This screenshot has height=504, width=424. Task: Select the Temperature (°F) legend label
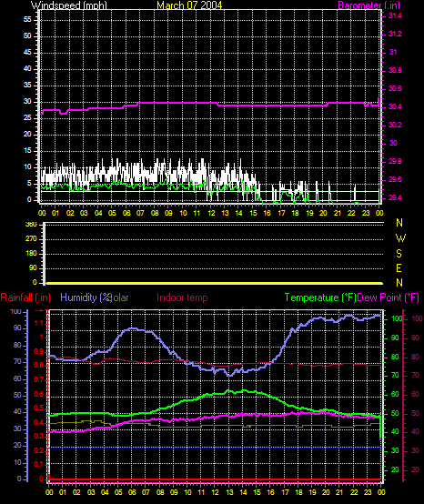320,297
